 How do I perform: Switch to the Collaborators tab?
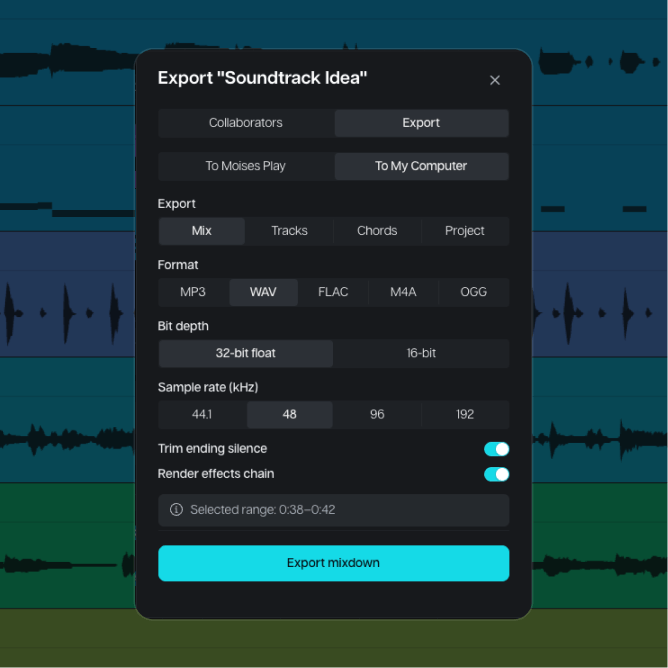click(x=246, y=123)
